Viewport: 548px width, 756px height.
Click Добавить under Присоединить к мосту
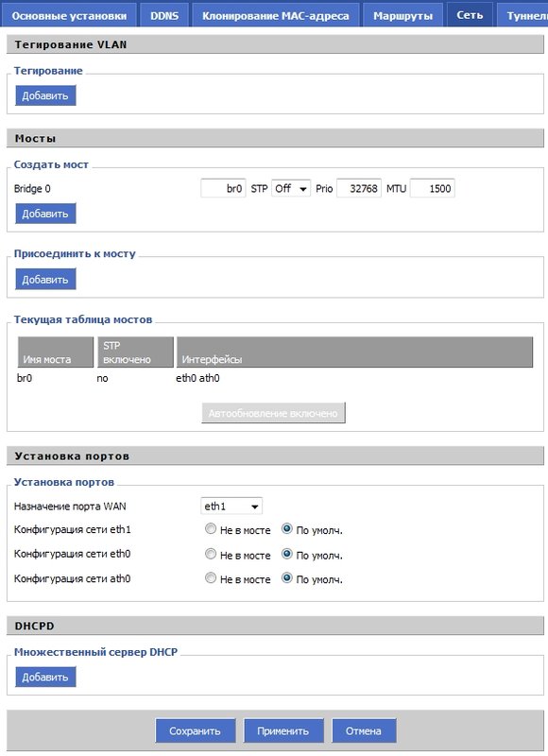(x=45, y=280)
